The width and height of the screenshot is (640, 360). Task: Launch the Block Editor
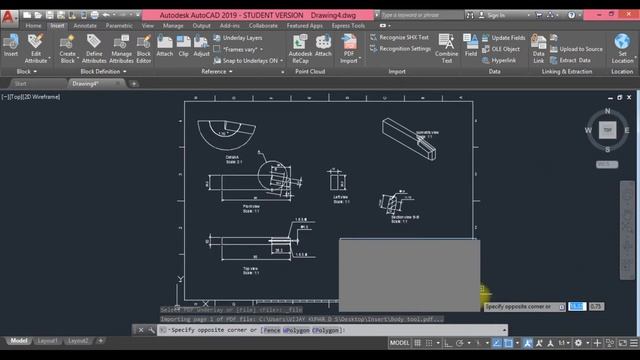pyautogui.click(x=144, y=49)
